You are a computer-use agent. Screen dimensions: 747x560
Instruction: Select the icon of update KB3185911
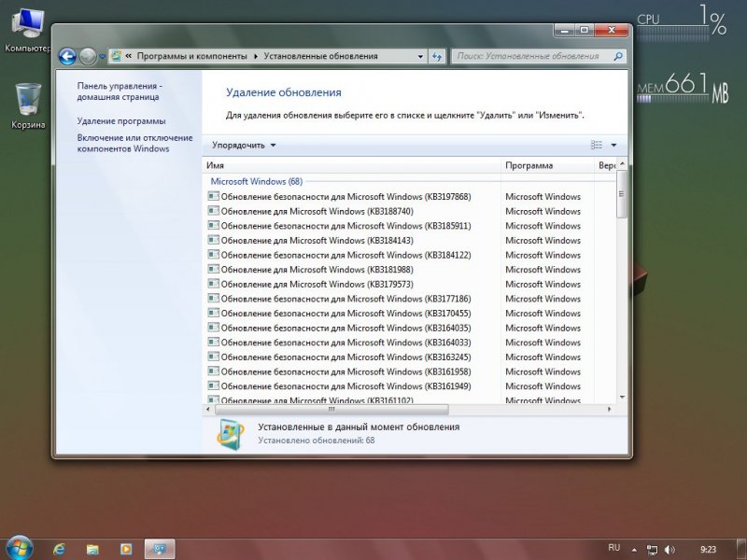[214, 225]
